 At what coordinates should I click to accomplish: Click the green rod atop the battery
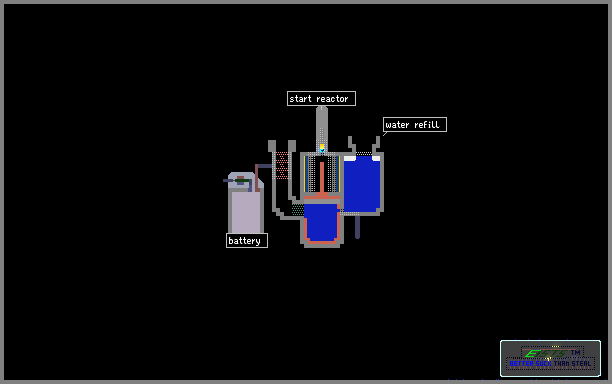tap(242, 181)
